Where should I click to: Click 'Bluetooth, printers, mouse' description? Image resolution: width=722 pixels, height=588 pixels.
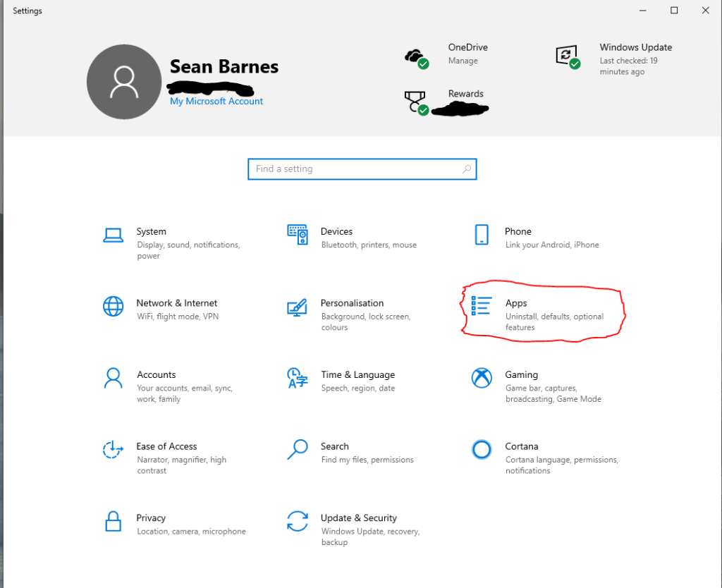click(x=369, y=245)
